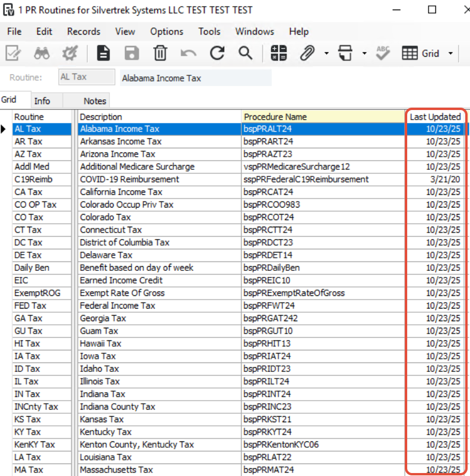Open the Tools menu
Image resolution: width=470 pixels, height=476 pixels.
click(x=209, y=32)
